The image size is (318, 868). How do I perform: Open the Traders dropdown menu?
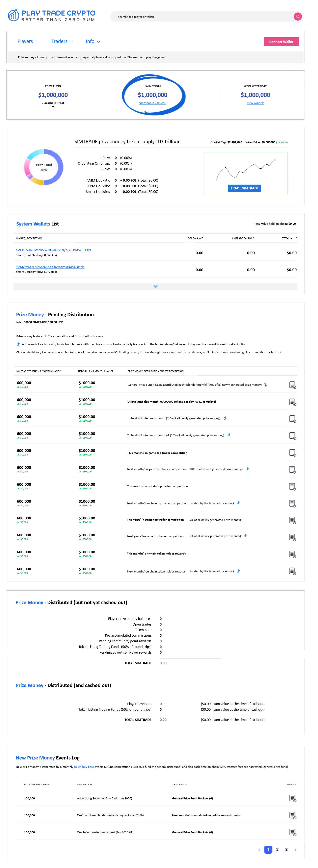point(62,41)
